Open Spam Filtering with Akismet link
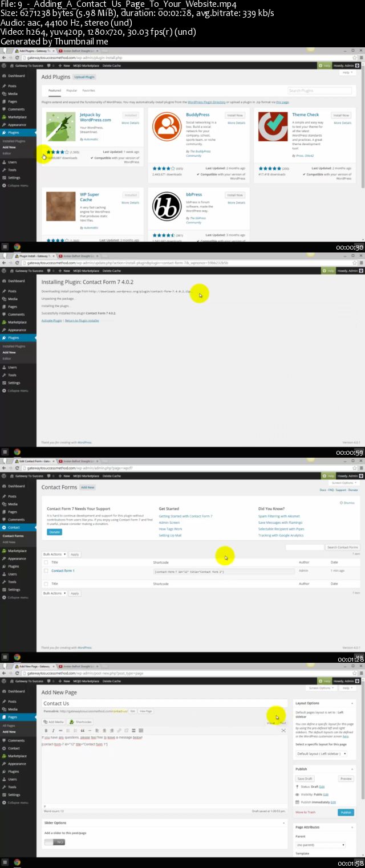Viewport: 365px width, 868px height. (x=279, y=516)
